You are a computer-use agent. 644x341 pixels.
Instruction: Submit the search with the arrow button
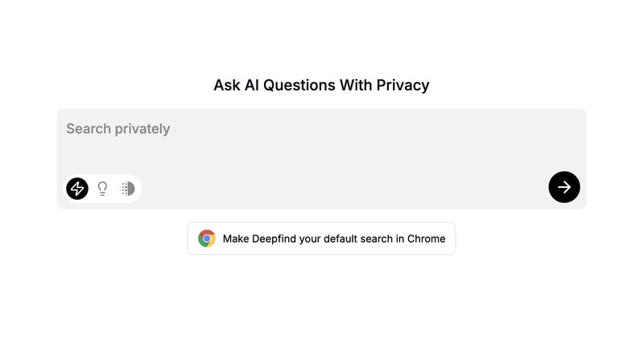(x=564, y=187)
